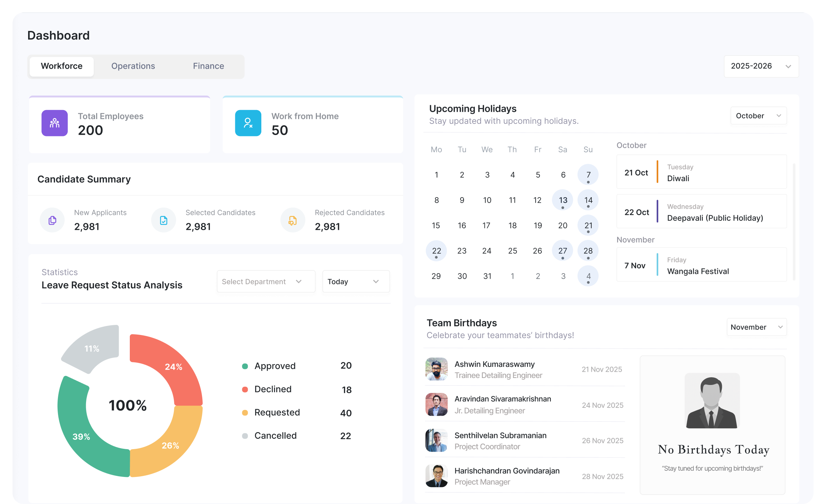Screen dimensions: 826x504
Task: Click the purple Total Employees icon
Action: [x=54, y=123]
